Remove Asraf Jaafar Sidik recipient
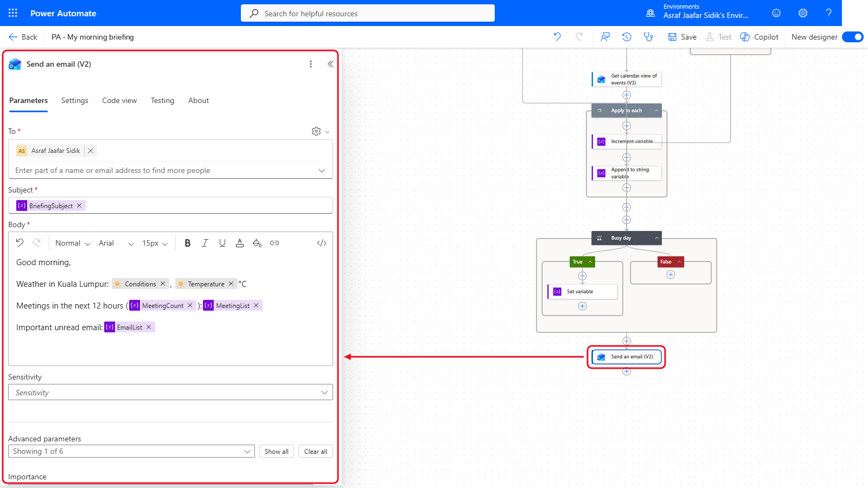This screenshot has width=868, height=488. (x=91, y=151)
